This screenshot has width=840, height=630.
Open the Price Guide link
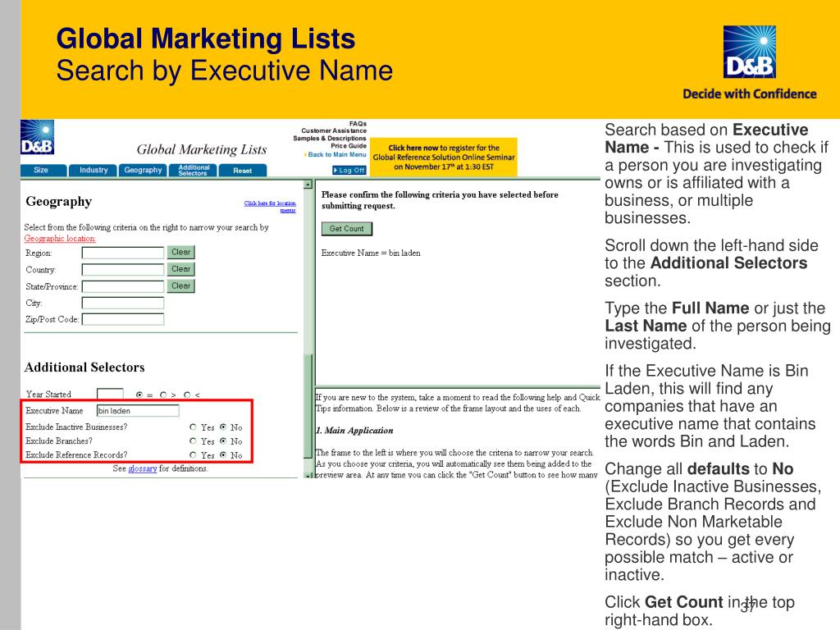tap(349, 146)
